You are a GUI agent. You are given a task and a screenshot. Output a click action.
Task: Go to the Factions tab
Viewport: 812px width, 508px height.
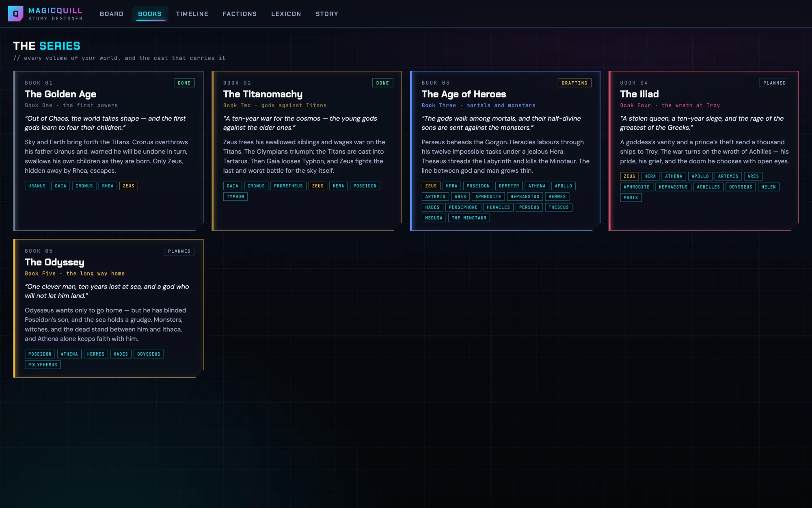point(240,14)
